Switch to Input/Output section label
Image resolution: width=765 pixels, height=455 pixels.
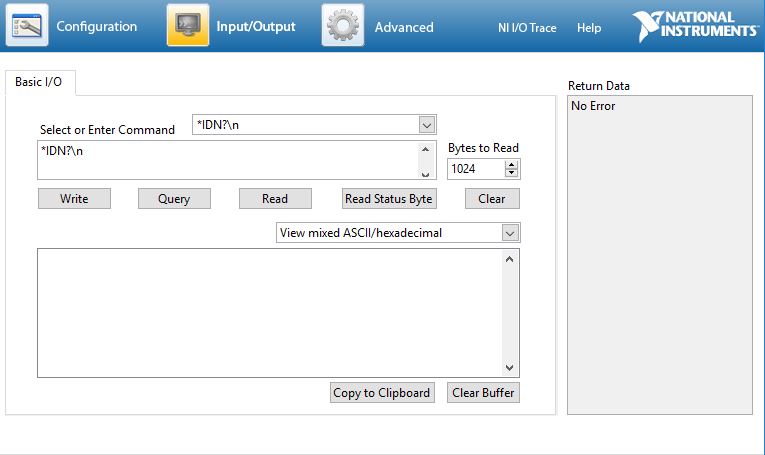click(256, 26)
